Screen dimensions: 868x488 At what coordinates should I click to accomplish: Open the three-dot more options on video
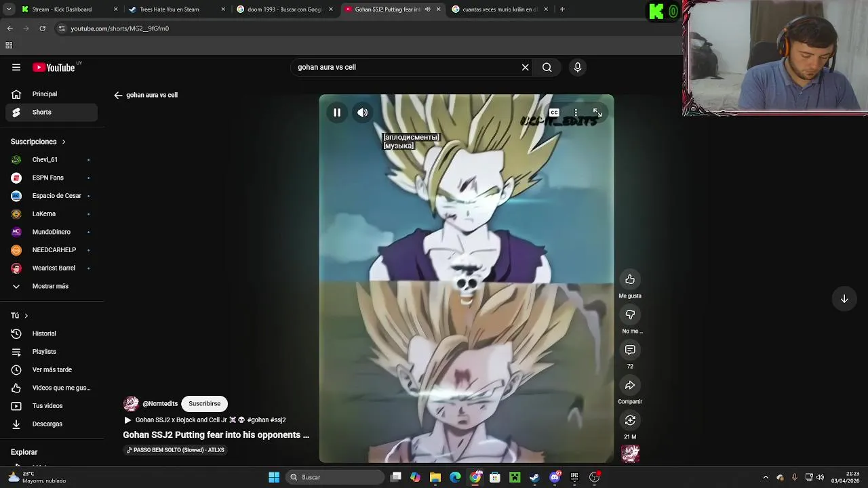click(576, 113)
